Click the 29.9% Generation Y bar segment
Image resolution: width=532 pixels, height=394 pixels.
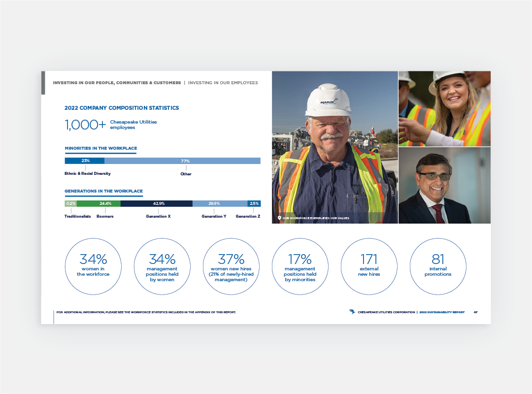(220, 203)
